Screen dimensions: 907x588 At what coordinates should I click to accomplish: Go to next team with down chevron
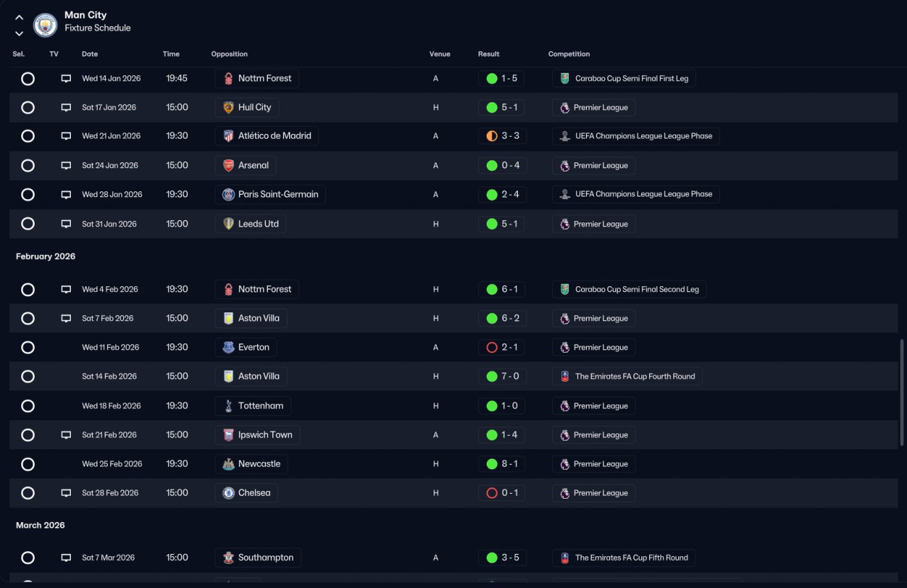tap(19, 33)
